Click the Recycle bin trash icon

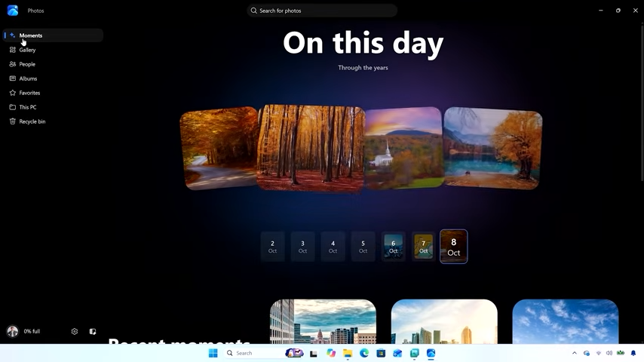tap(13, 121)
